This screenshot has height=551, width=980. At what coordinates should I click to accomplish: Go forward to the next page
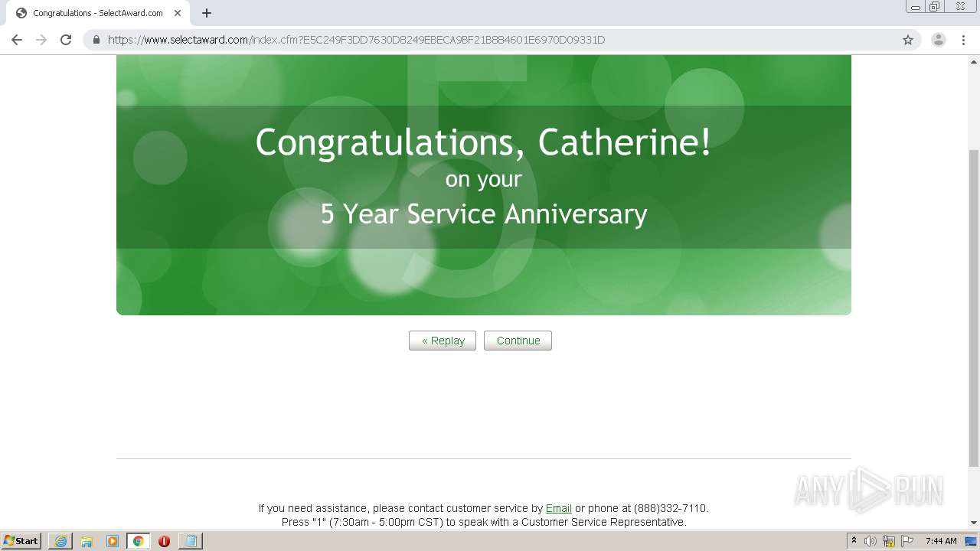pos(41,40)
